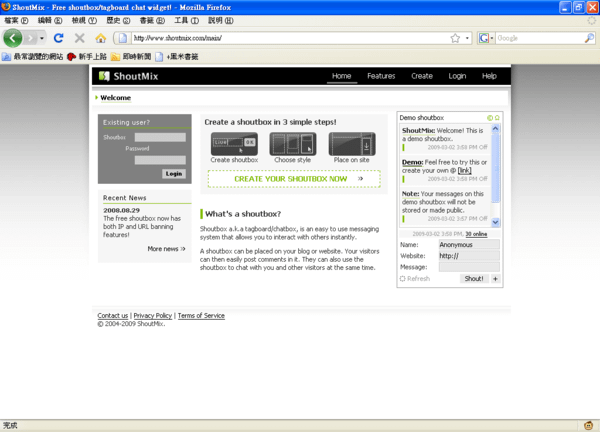Click the "2008.08.29" news date text
Viewport: 600px width, 432px height.
click(121, 210)
